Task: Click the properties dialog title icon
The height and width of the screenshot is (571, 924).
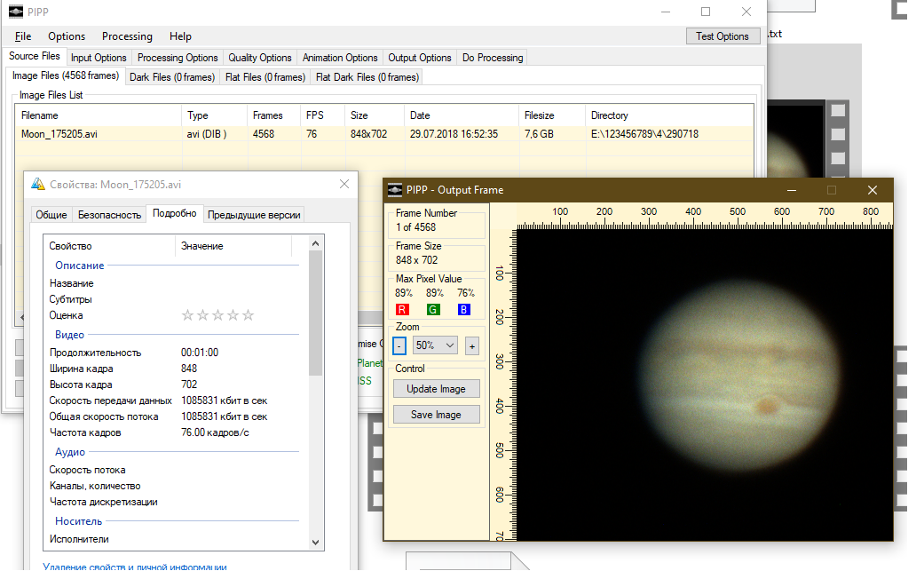Action: 37,184
